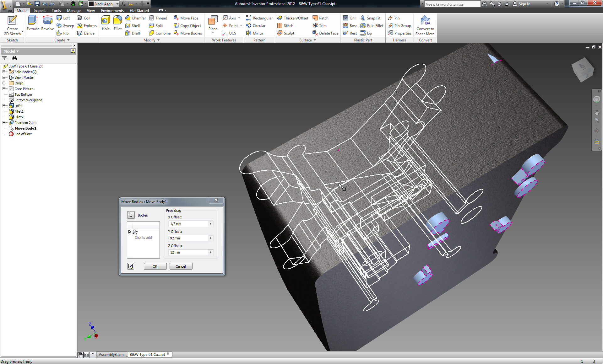This screenshot has height=364, width=603.
Task: Select the Extrude tool
Action: (x=33, y=23)
